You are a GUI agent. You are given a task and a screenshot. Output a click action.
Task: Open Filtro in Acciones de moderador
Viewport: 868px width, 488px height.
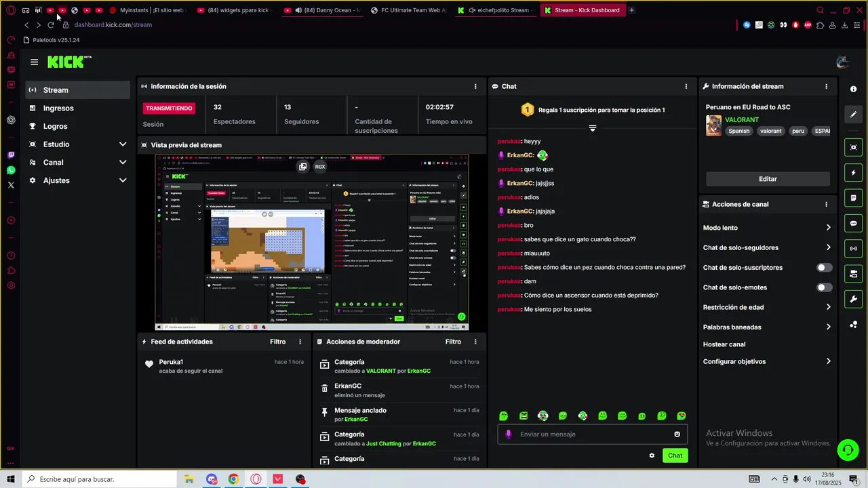pyautogui.click(x=453, y=342)
